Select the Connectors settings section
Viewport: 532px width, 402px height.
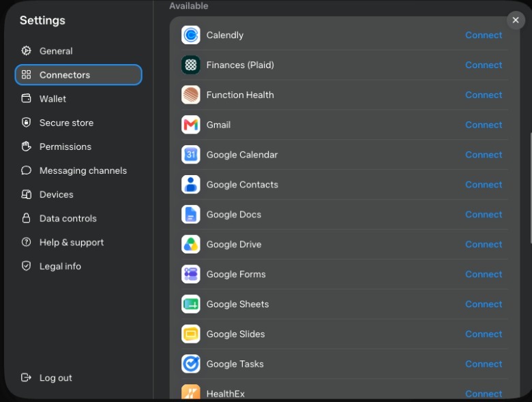coord(78,74)
